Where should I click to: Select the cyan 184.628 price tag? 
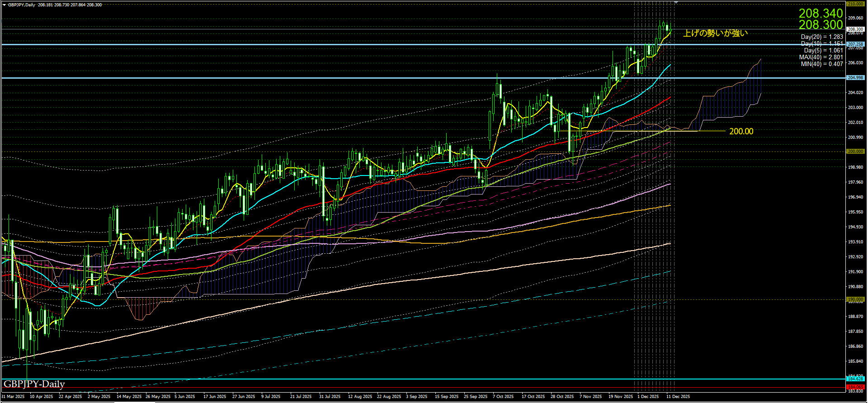click(855, 379)
